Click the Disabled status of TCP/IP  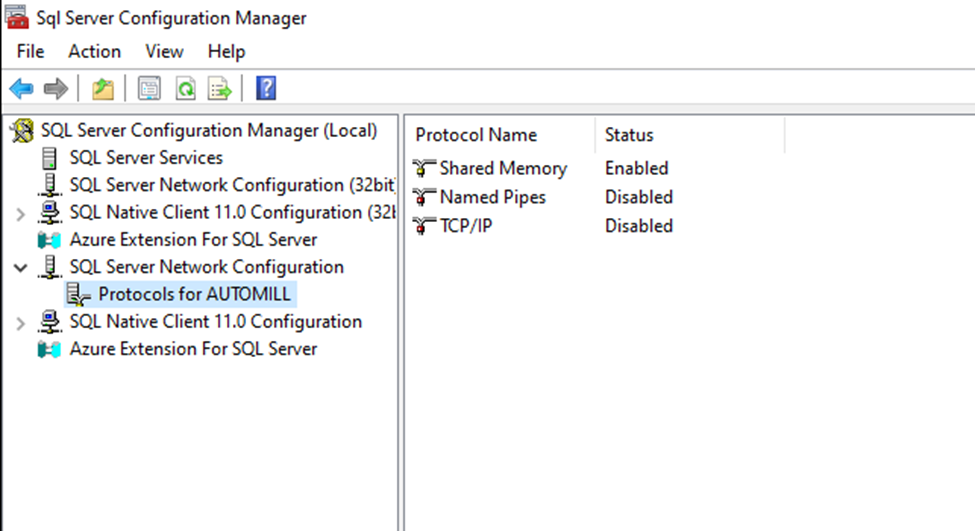click(639, 225)
